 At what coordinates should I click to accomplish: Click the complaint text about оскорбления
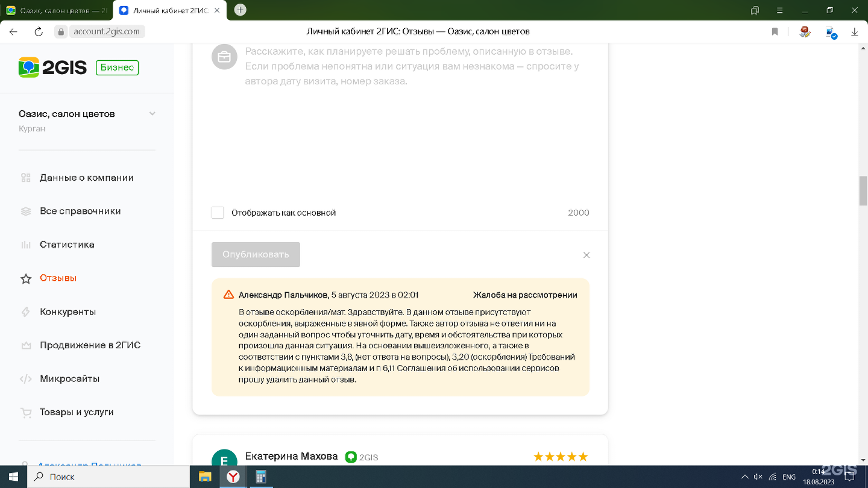click(x=407, y=346)
